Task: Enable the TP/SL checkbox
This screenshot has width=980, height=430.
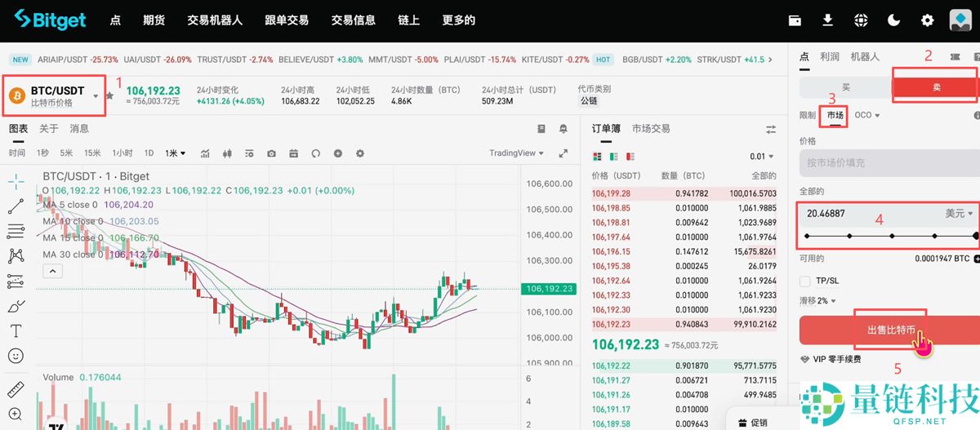Action: pos(804,281)
